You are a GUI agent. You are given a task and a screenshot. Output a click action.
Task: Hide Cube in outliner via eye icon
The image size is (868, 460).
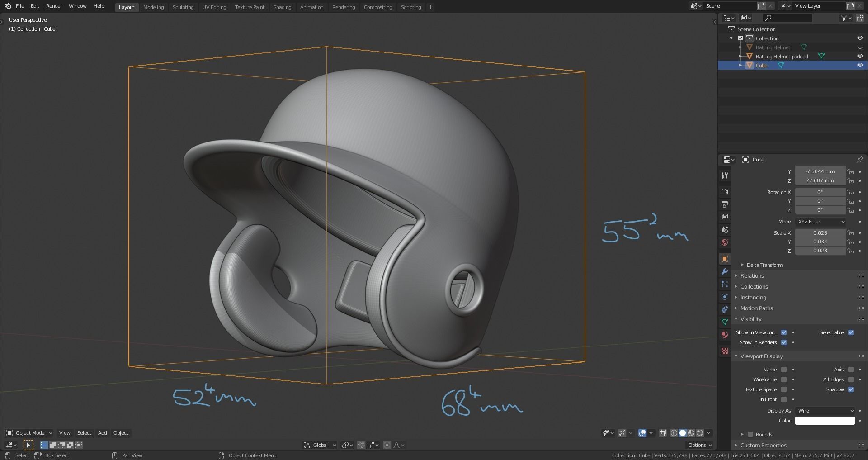pos(860,65)
